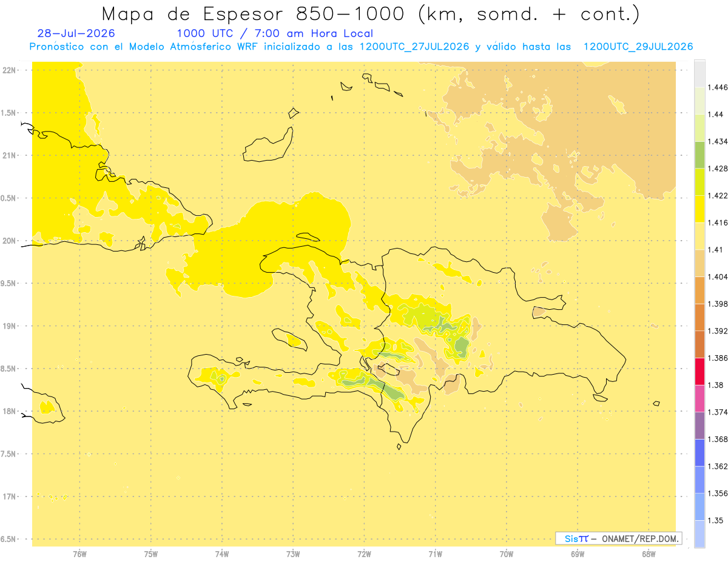Select the date '28-Jul-2026'
Screen dimensions: 728x562
(76, 33)
